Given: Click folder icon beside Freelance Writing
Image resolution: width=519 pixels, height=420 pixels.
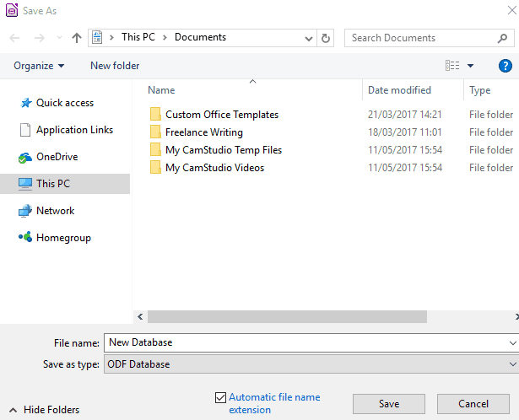Looking at the screenshot, I should click(155, 132).
